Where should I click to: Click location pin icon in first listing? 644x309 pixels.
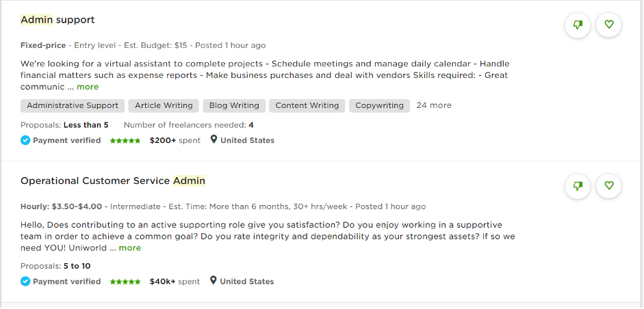[x=214, y=139]
